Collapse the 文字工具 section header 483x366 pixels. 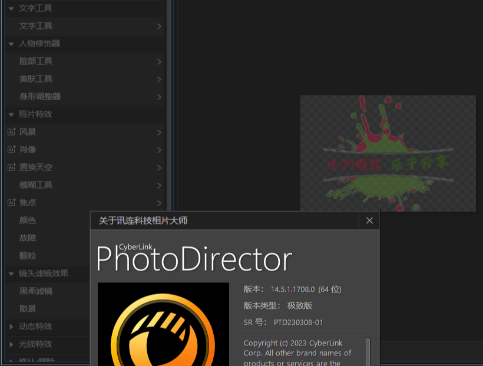point(11,8)
